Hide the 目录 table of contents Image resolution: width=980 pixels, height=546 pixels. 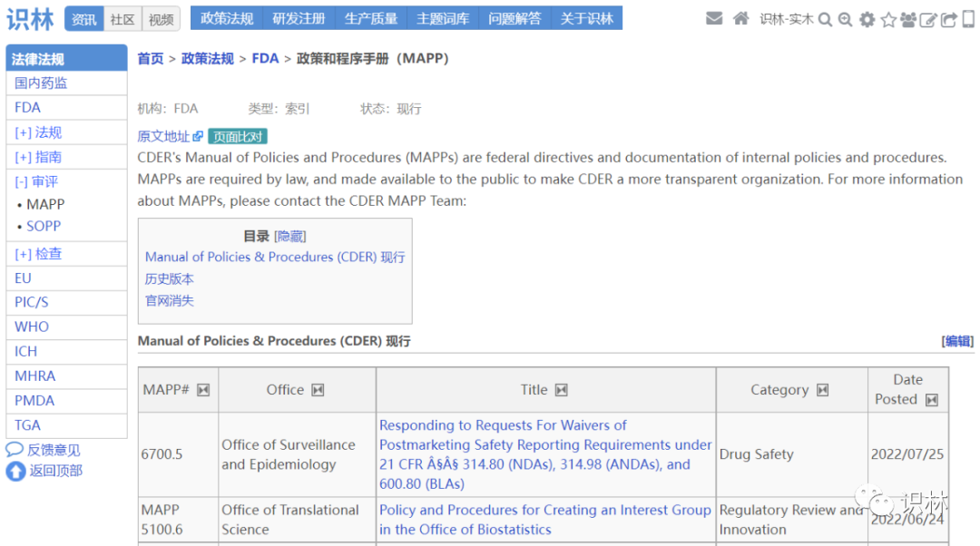(290, 236)
